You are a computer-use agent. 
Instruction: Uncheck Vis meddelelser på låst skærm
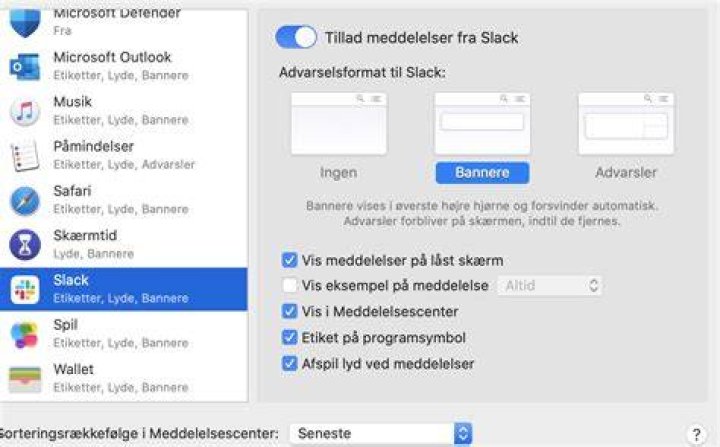pyautogui.click(x=289, y=260)
